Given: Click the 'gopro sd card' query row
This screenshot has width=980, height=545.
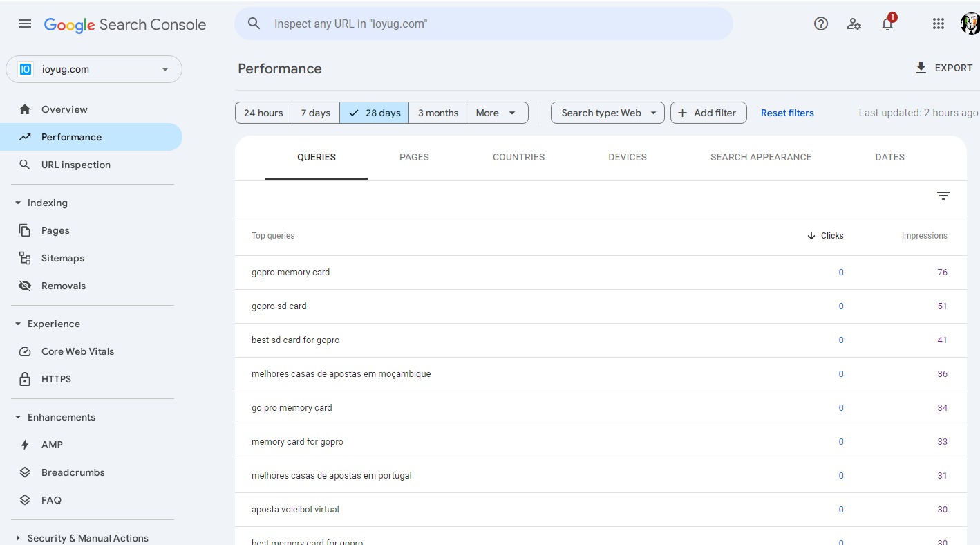Looking at the screenshot, I should (x=601, y=306).
